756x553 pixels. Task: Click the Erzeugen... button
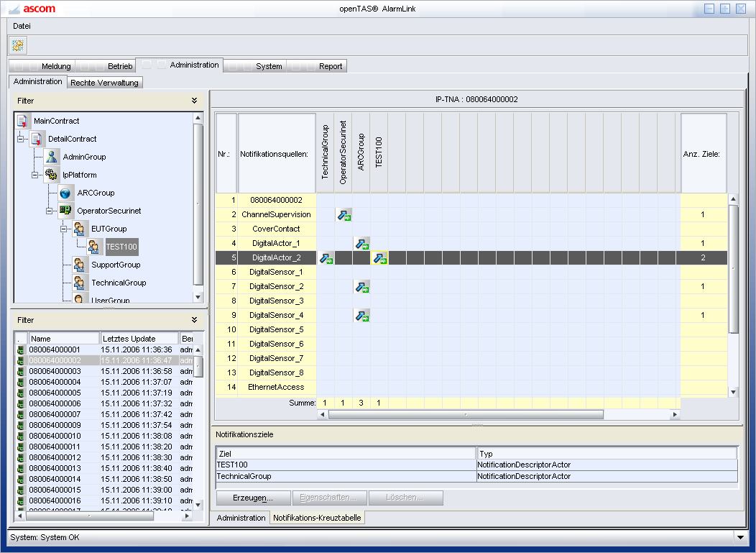click(252, 498)
